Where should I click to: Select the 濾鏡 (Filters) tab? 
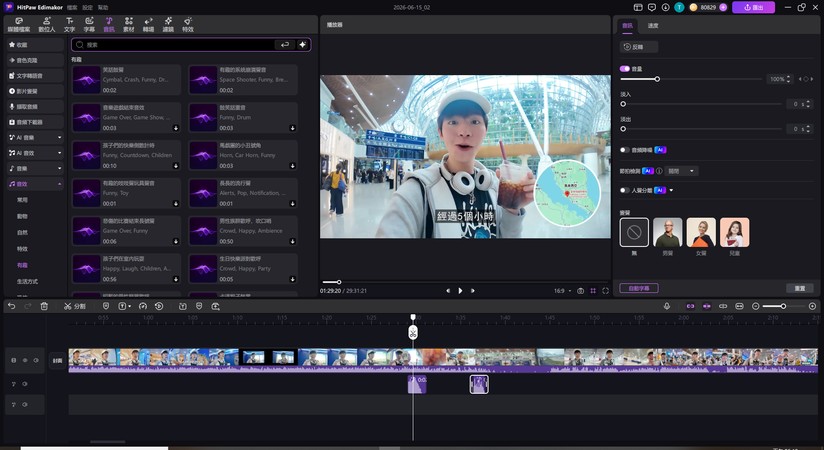pyautogui.click(x=168, y=24)
